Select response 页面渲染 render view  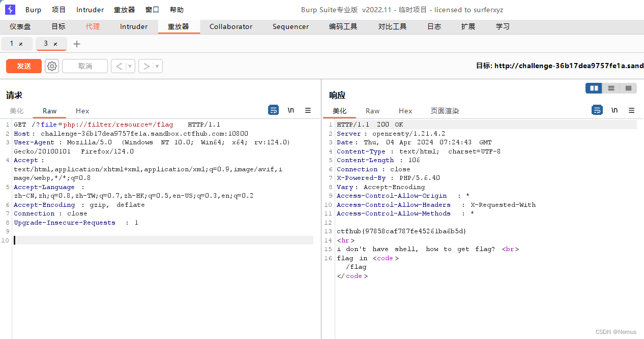tap(445, 111)
